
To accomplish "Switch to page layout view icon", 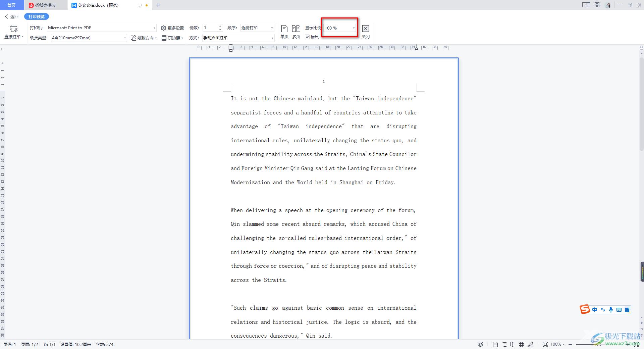I will point(495,344).
